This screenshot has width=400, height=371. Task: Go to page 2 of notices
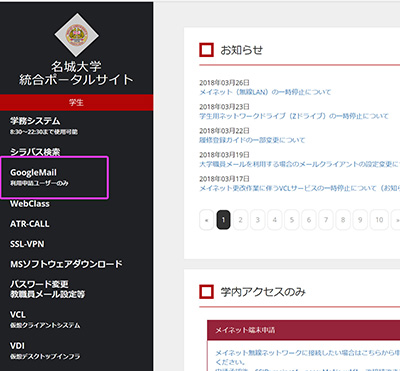[240, 220]
